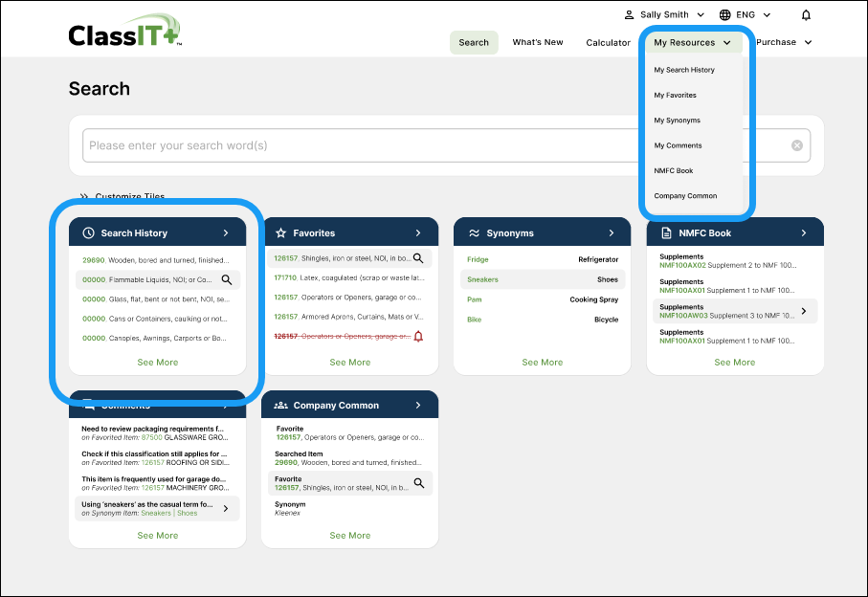The width and height of the screenshot is (868, 597).
Task: Click magnifier on Shingles favorites row
Action: click(x=418, y=258)
